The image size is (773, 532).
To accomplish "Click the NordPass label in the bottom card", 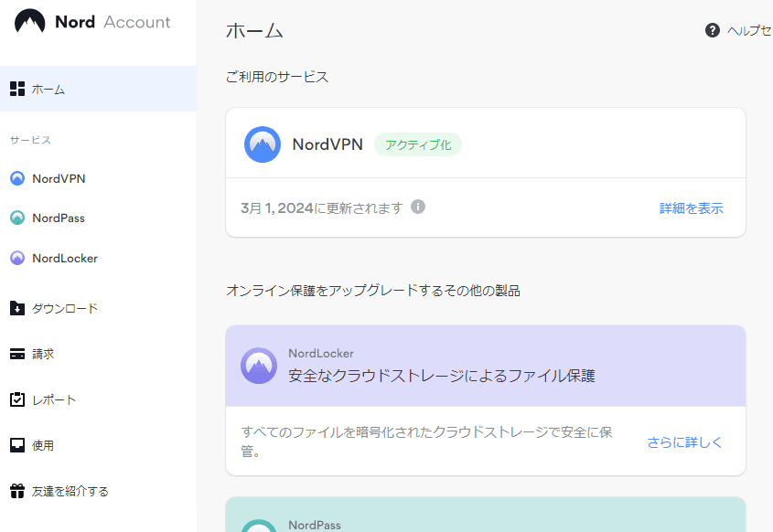I will coord(315,525).
